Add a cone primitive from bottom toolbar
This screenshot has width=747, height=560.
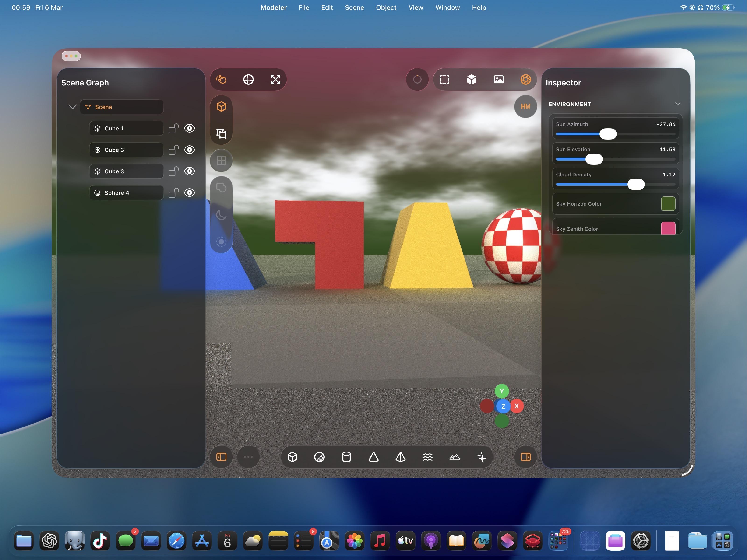373,457
